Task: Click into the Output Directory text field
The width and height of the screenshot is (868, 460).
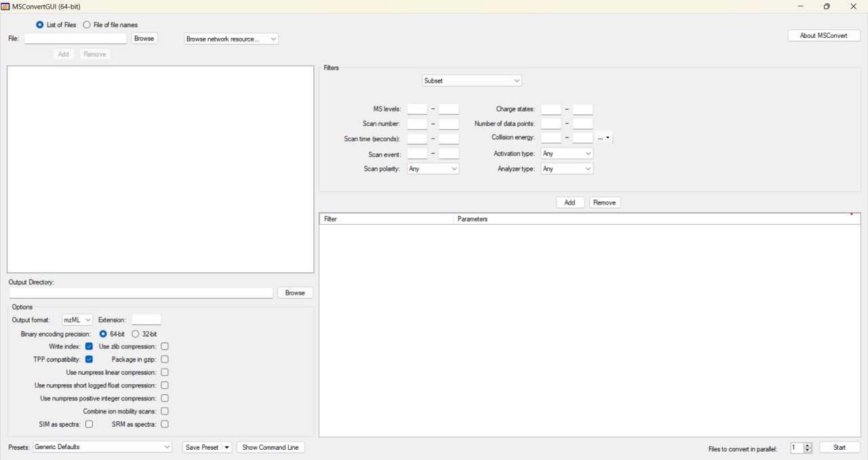Action: 141,293
